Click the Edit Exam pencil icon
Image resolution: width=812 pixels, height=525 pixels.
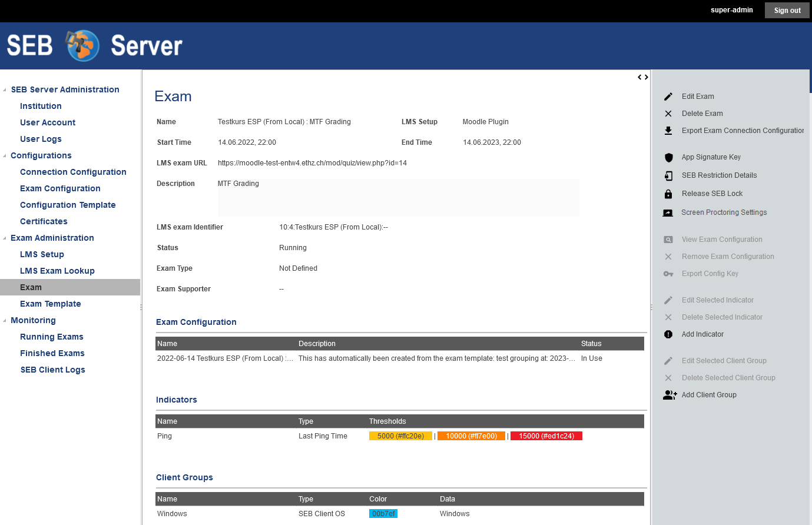pos(668,97)
